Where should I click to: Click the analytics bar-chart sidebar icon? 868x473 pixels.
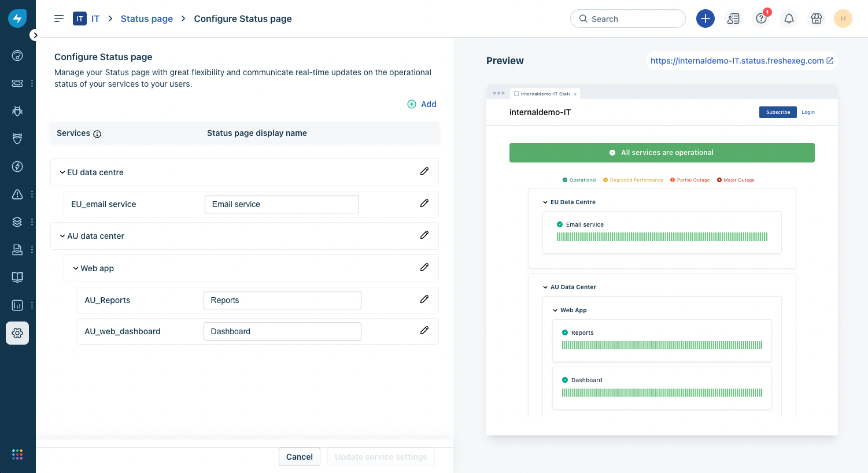click(x=17, y=305)
